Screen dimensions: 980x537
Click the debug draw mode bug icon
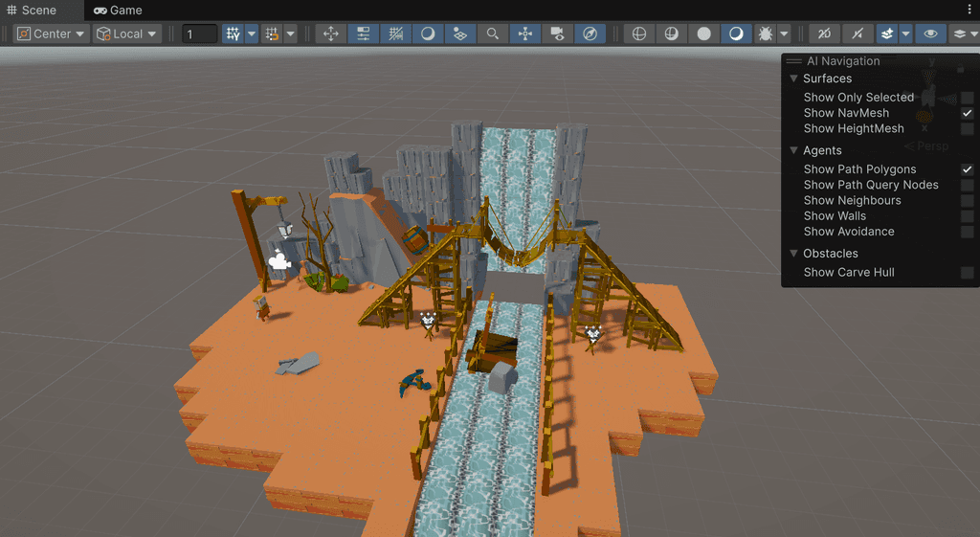(x=765, y=34)
